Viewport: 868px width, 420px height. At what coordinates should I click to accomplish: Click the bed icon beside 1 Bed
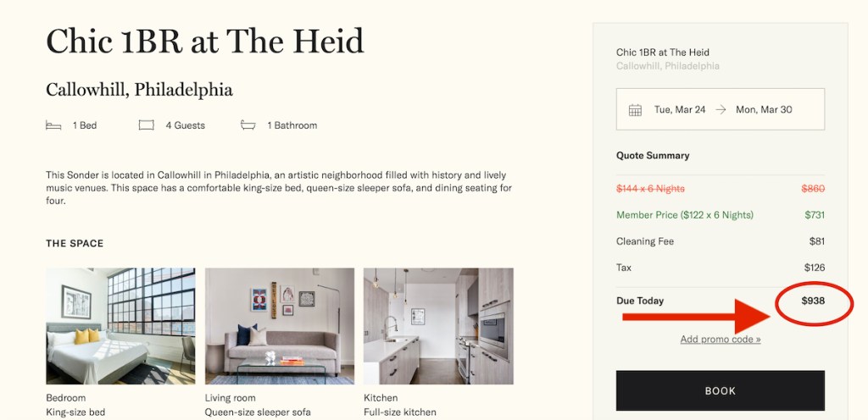point(53,125)
